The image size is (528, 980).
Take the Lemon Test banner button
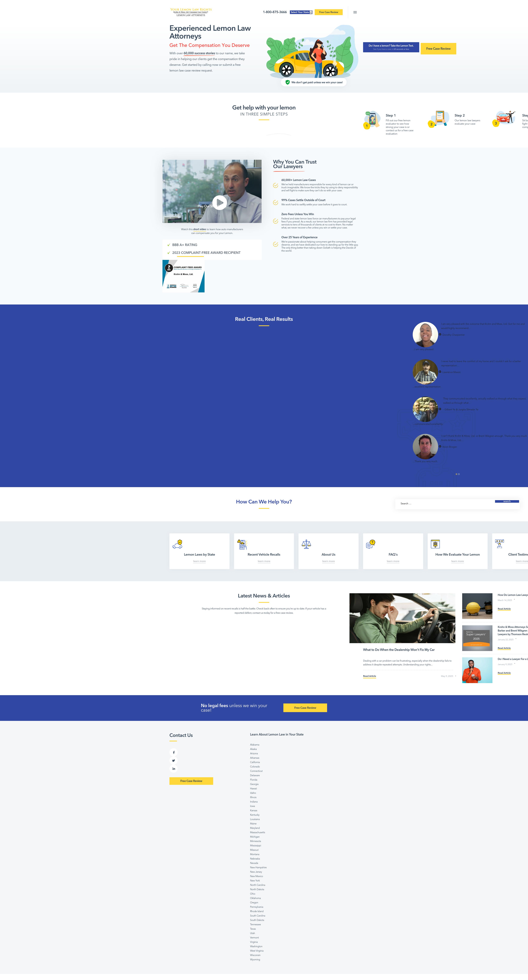pyautogui.click(x=391, y=47)
